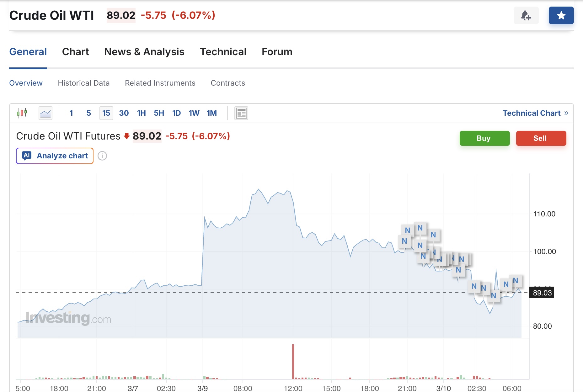Click the info icon beside Analyze chart
This screenshot has width=583, height=392.
point(102,156)
